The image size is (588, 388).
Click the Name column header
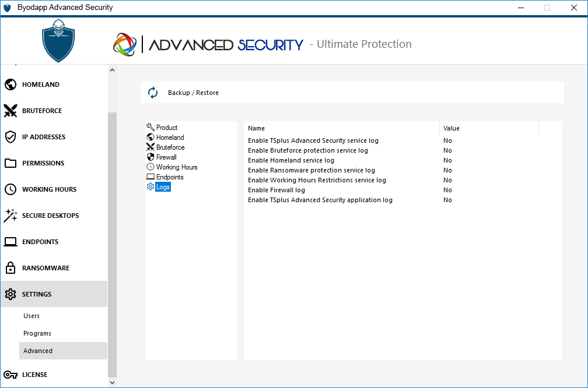pos(342,128)
